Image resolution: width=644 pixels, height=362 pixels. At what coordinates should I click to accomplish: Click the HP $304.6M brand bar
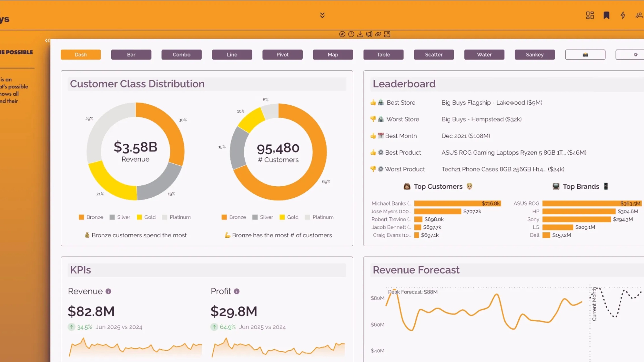[579, 211]
